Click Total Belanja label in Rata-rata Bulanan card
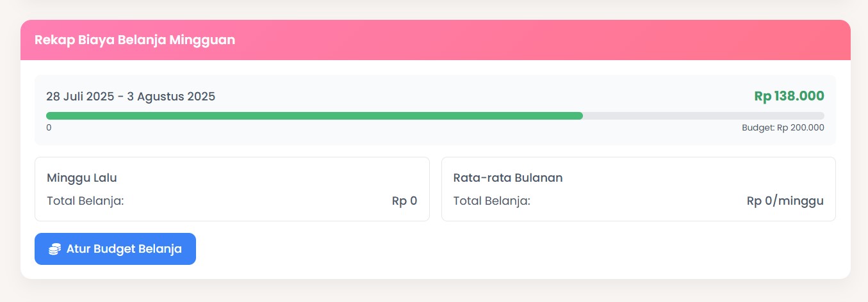 pos(492,201)
